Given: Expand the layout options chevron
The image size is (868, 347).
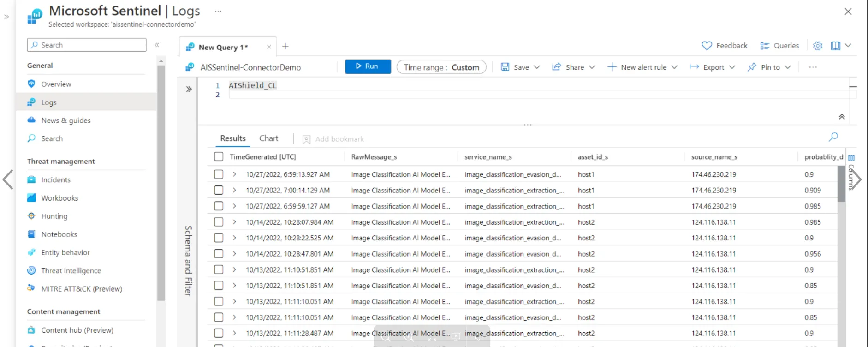Looking at the screenshot, I should point(848,45).
